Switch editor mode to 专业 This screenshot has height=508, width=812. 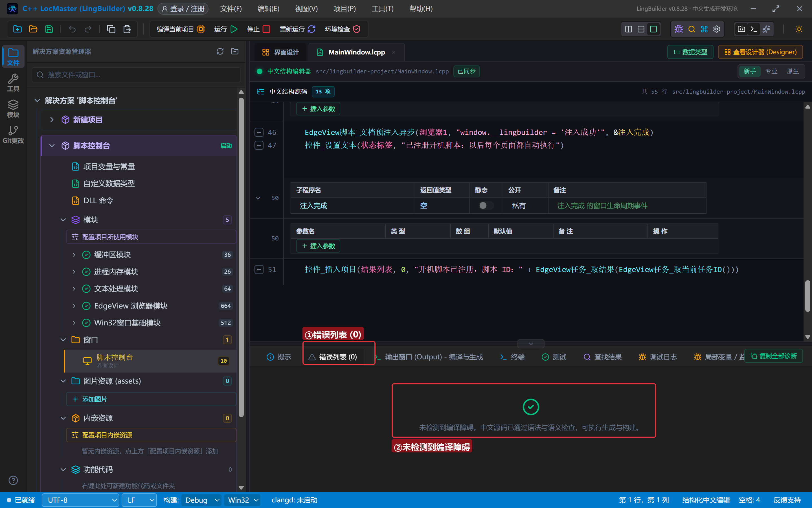tap(771, 71)
